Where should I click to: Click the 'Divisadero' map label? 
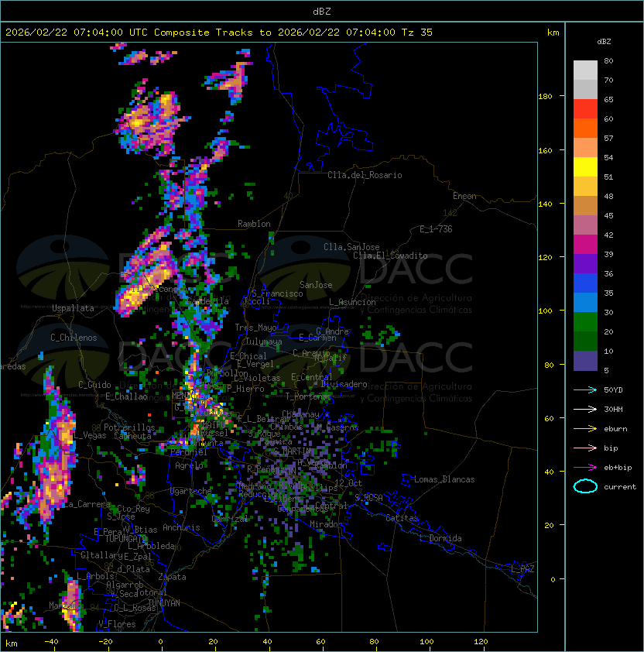coord(344,384)
